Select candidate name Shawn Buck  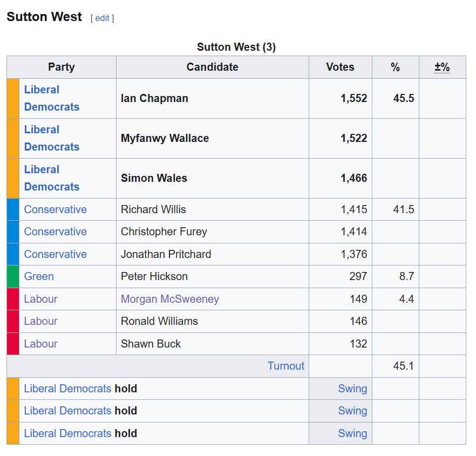tap(151, 344)
